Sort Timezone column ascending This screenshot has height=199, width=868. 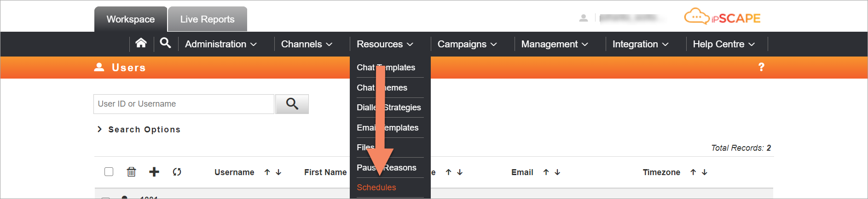tap(693, 172)
